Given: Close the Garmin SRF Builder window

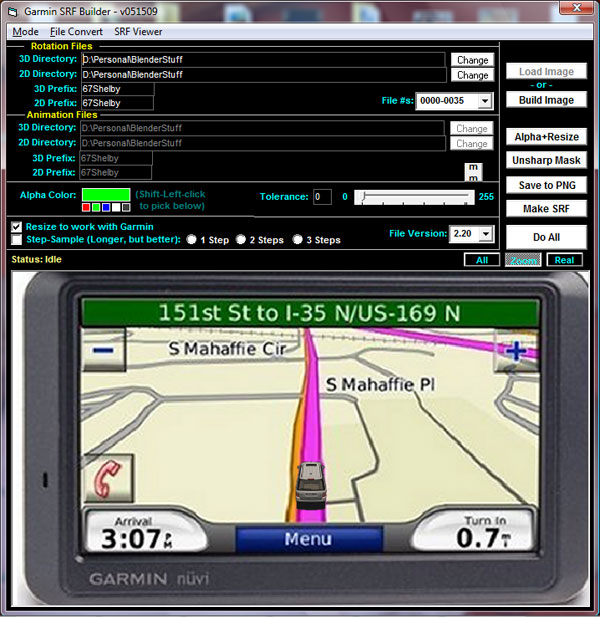Looking at the screenshot, I should coord(576,7).
